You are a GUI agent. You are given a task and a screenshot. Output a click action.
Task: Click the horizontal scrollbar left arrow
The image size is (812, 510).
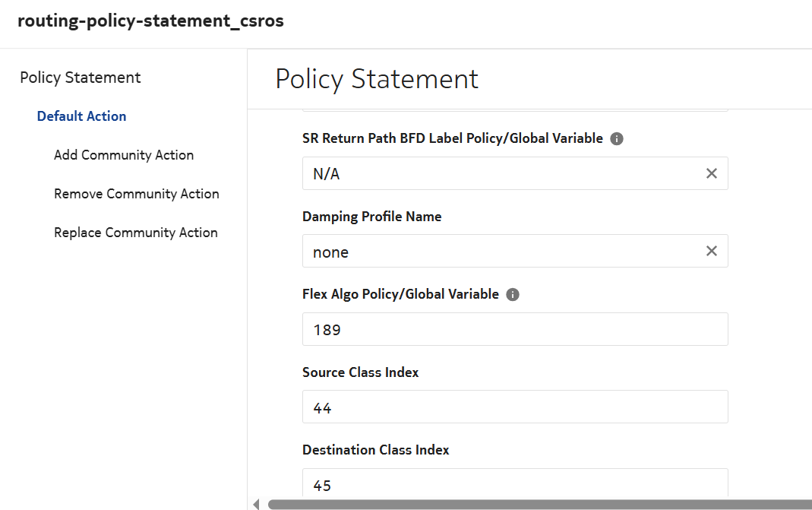[256, 504]
